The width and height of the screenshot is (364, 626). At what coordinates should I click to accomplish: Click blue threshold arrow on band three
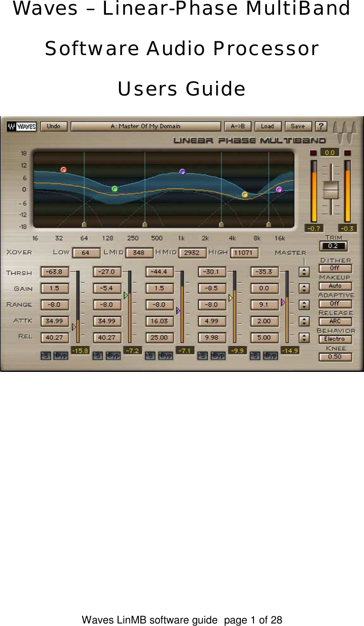[178, 310]
